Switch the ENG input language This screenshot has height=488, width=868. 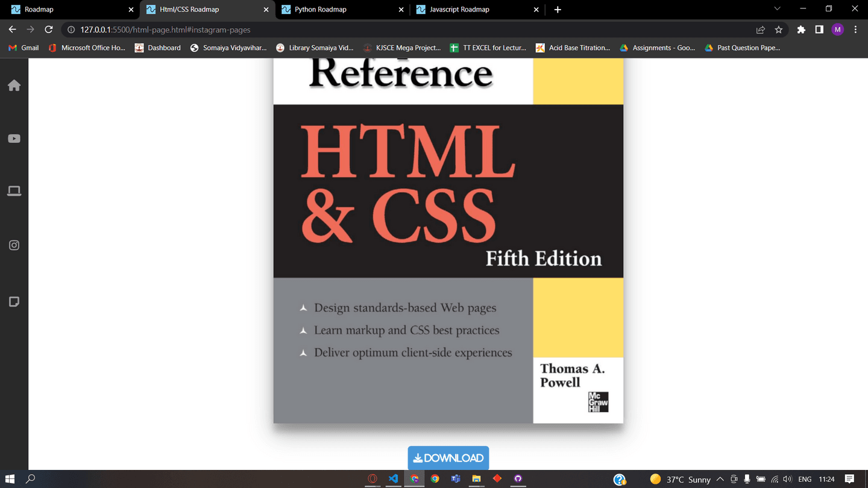point(805,479)
